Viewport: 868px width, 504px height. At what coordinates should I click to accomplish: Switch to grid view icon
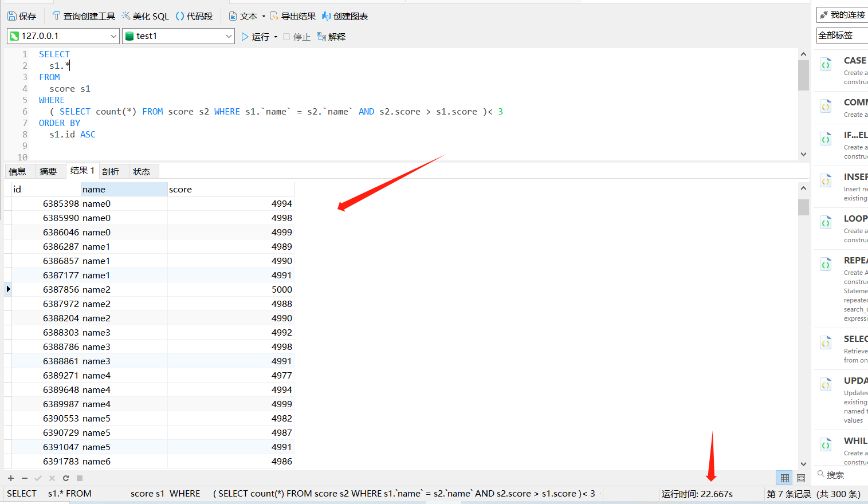[x=784, y=478]
